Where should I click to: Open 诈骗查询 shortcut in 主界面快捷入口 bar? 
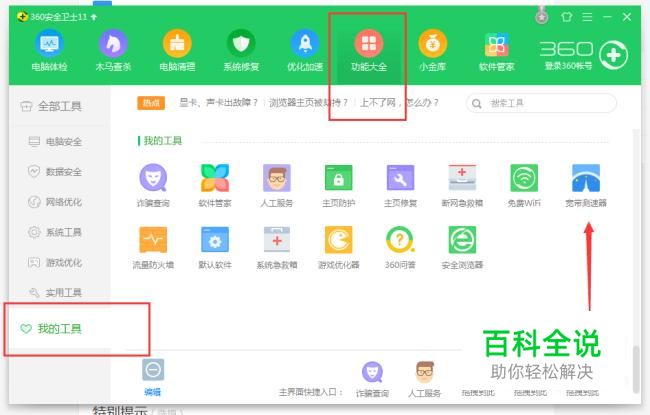[372, 379]
